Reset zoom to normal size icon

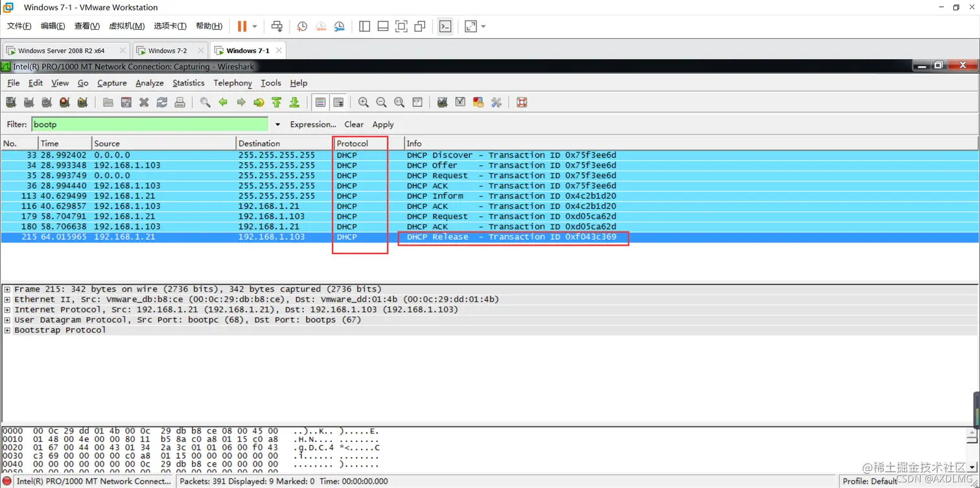[x=399, y=102]
